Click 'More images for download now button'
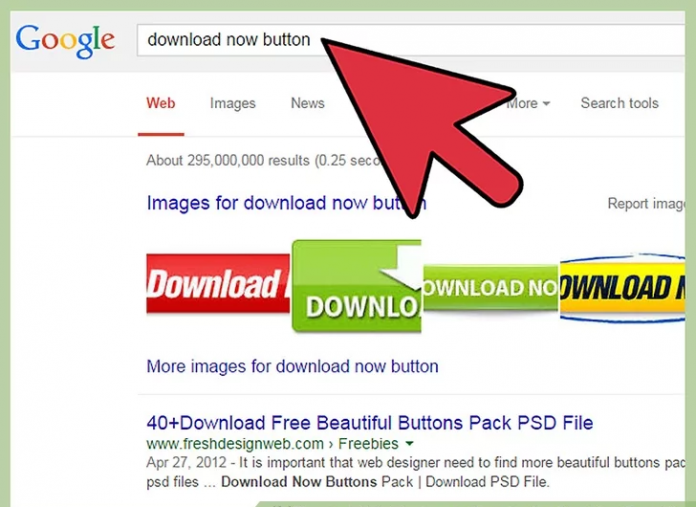This screenshot has height=507, width=696. tap(292, 366)
